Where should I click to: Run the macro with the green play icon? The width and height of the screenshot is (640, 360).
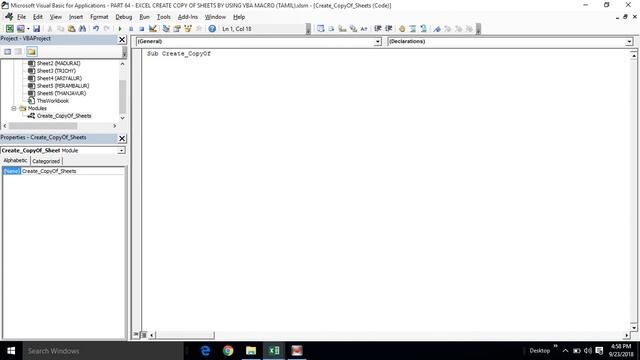(x=120, y=29)
